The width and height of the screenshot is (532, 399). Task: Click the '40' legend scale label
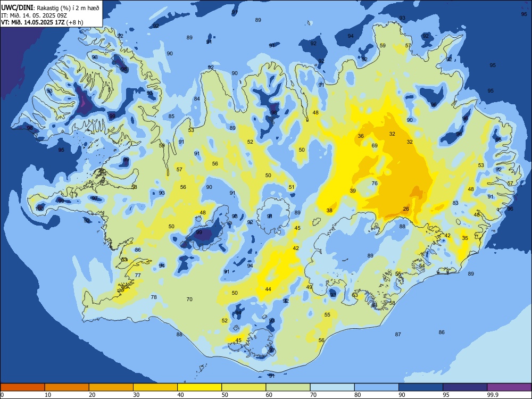(x=180, y=395)
